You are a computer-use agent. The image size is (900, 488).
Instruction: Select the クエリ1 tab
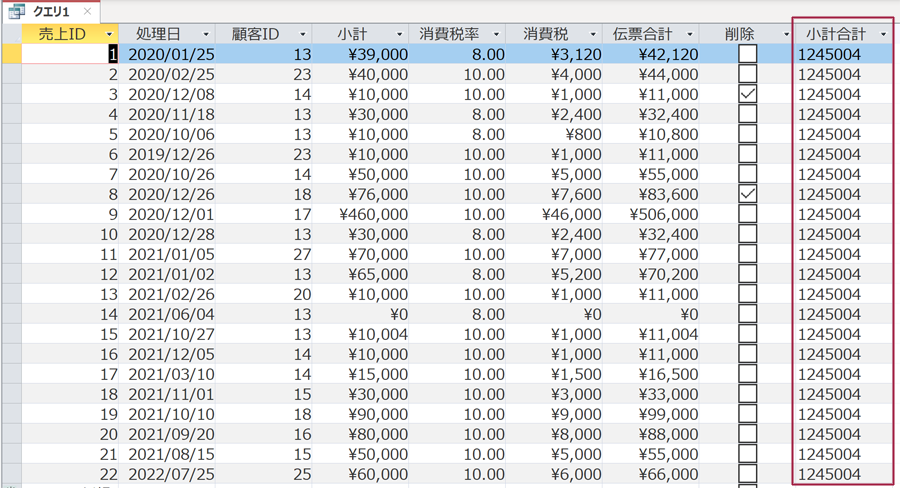pos(52,11)
